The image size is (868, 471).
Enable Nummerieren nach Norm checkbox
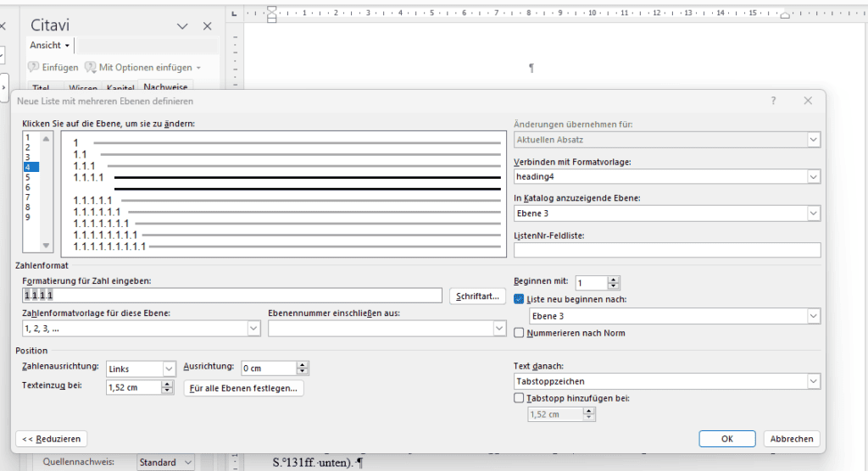pyautogui.click(x=520, y=333)
